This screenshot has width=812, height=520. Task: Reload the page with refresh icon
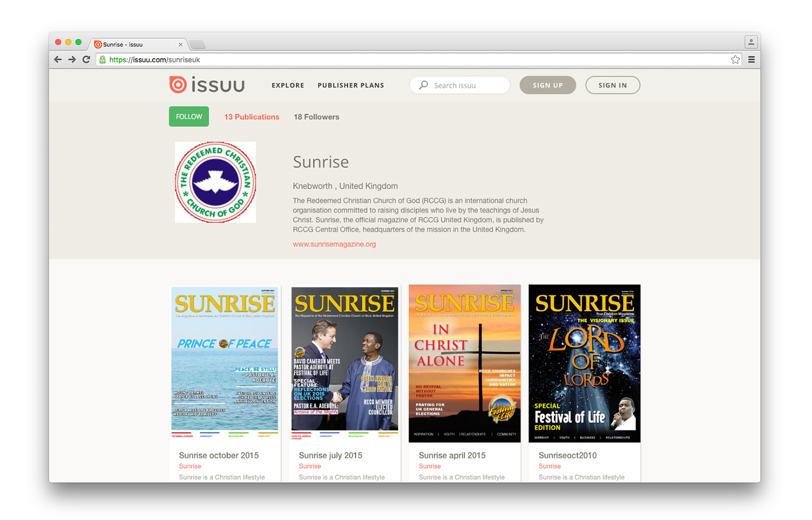click(x=86, y=60)
